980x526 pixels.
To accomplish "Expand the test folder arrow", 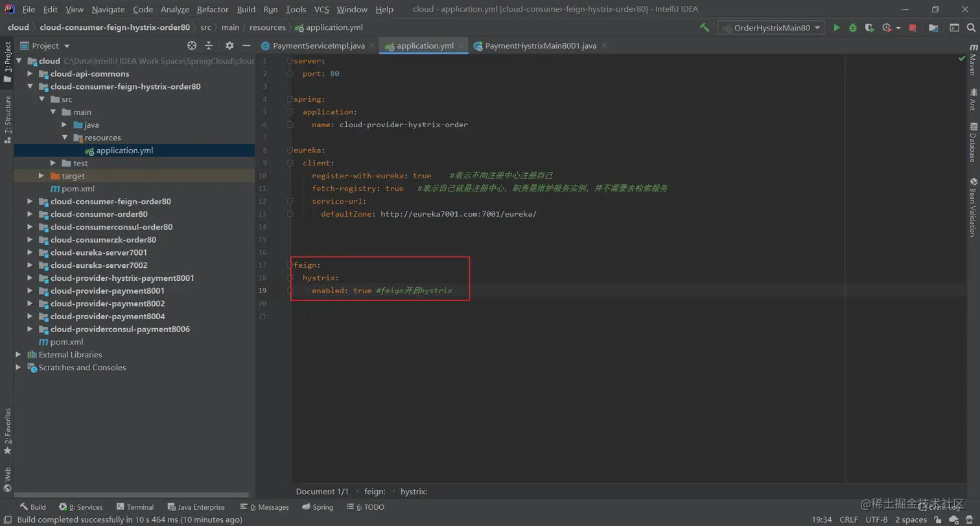I will coord(53,163).
